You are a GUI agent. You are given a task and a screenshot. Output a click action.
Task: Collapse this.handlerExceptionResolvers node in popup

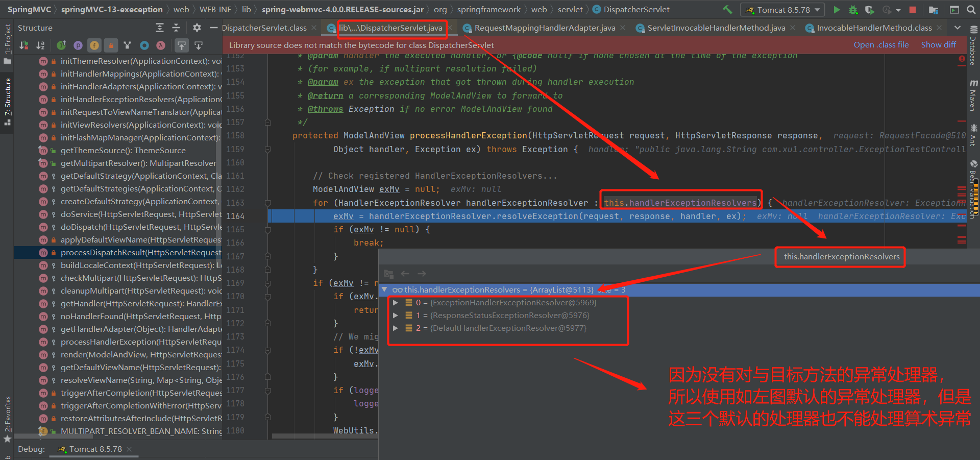[x=384, y=289]
